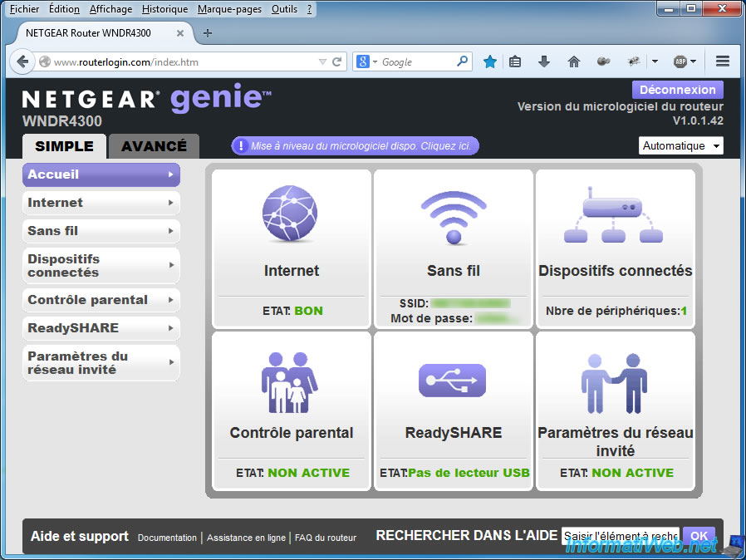This screenshot has width=746, height=560.
Task: Click the site identity globe in address bar
Action: tap(45, 61)
